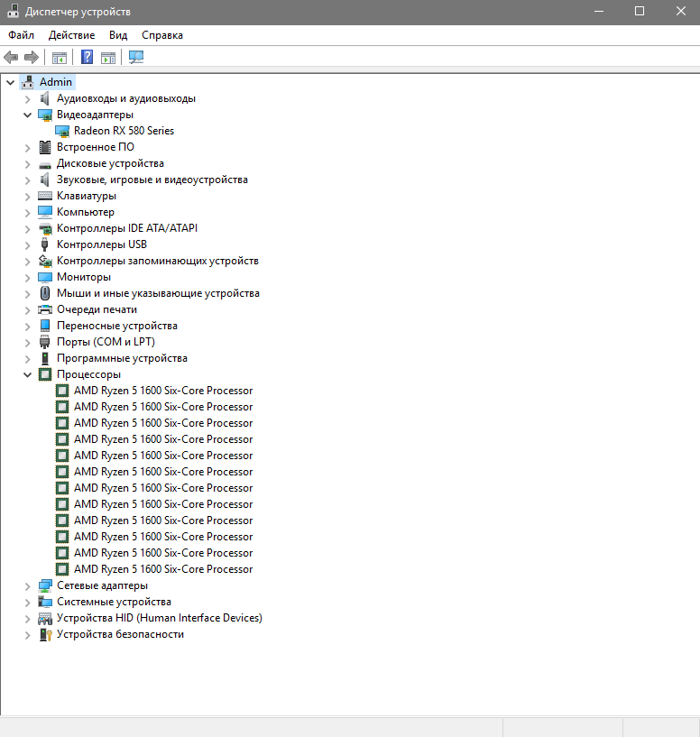The width and height of the screenshot is (700, 737).
Task: Click the printer icon for Очереди печати
Action: pyautogui.click(x=45, y=309)
